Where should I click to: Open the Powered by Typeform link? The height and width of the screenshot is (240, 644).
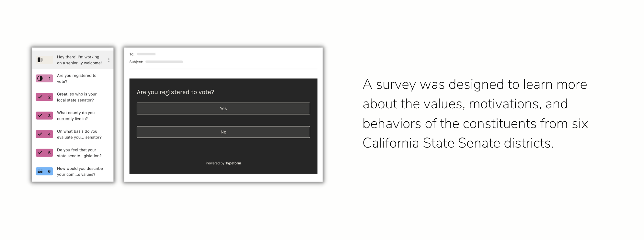[x=223, y=163]
